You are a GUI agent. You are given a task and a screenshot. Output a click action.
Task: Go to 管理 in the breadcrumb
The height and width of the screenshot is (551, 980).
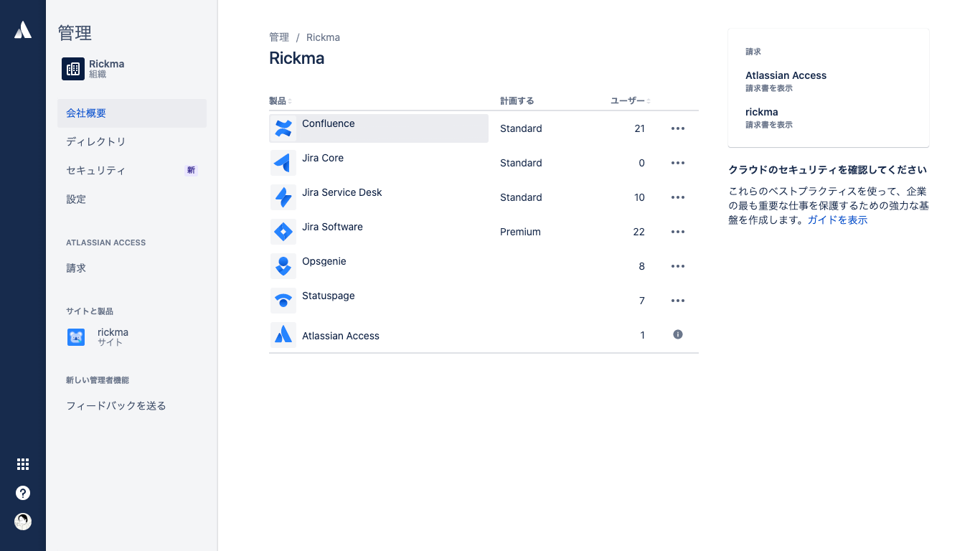pos(279,37)
